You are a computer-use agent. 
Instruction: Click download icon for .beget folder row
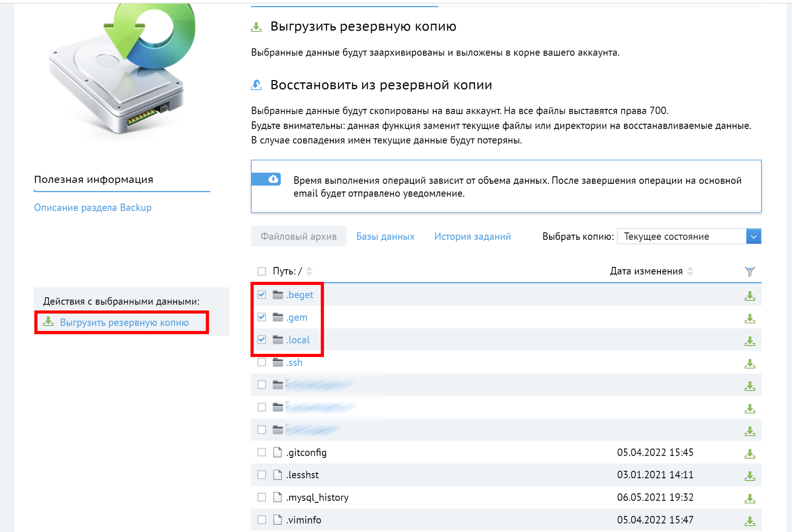click(749, 296)
